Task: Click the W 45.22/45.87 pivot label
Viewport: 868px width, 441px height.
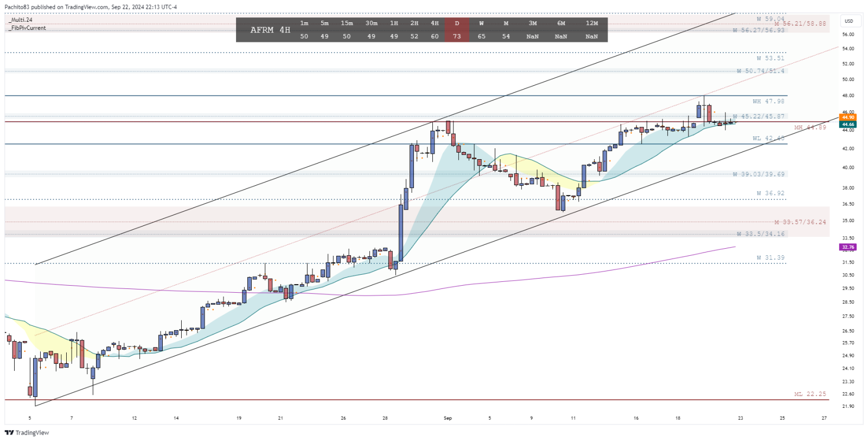Action: click(x=759, y=117)
